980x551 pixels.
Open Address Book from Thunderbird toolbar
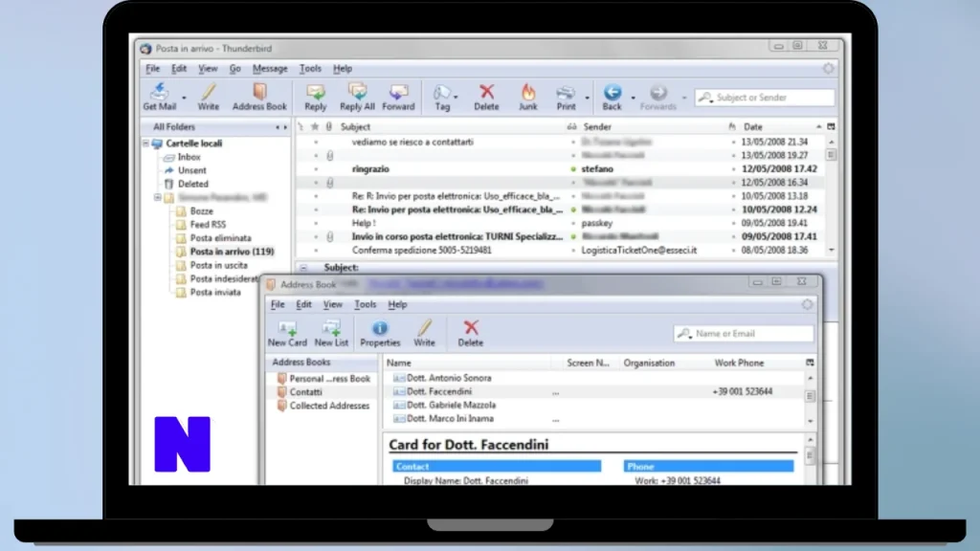pos(259,98)
